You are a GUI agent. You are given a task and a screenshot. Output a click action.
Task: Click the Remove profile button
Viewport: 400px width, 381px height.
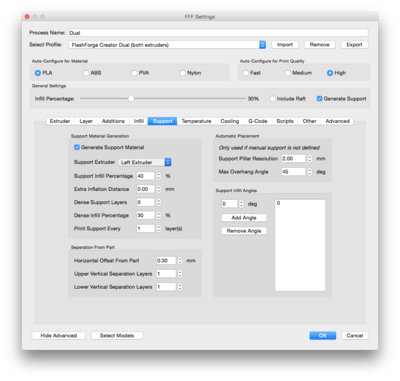(319, 45)
